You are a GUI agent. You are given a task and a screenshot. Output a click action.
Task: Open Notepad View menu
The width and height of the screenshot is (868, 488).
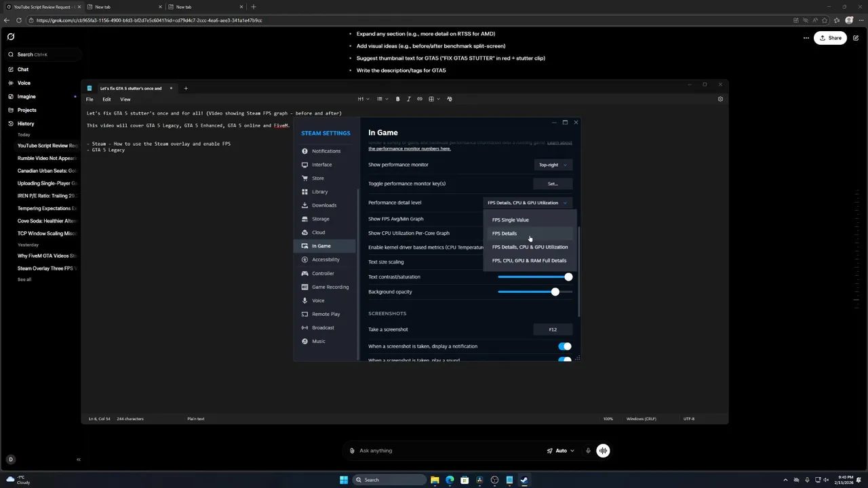[x=125, y=99]
